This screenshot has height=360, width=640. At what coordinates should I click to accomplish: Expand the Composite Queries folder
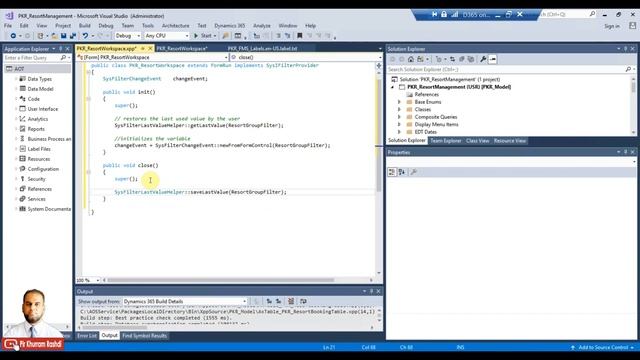(400, 117)
